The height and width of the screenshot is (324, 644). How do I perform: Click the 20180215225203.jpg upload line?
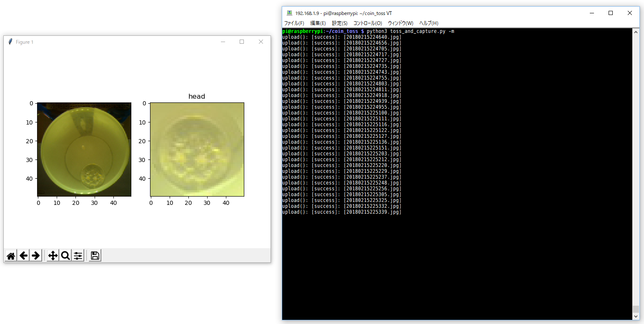tap(342, 154)
